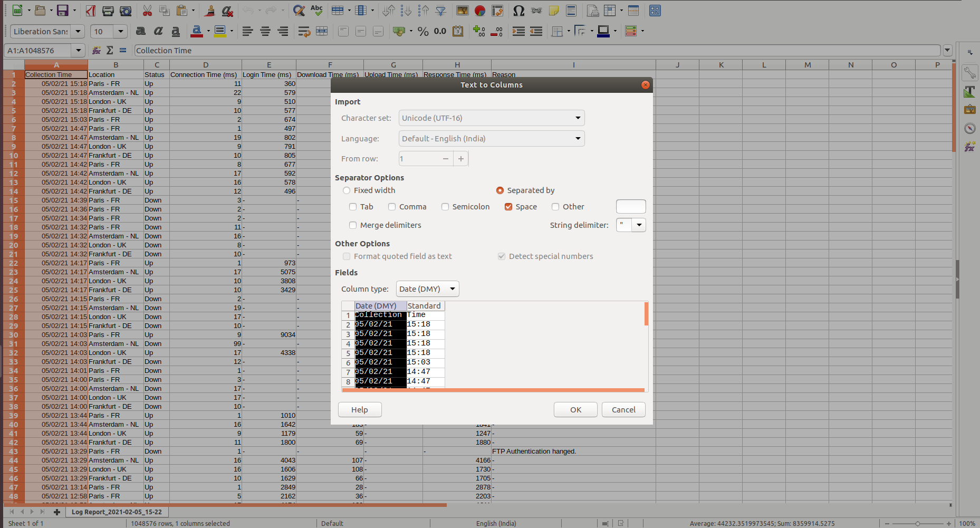The width and height of the screenshot is (980, 528).
Task: Click the AutoFilter funnel icon
Action: 441,11
